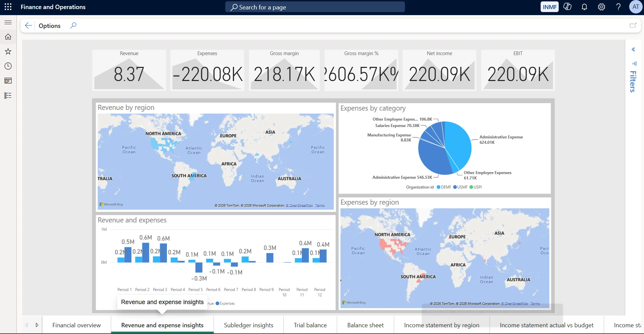Open the Options menu
Image resolution: width=644 pixels, height=334 pixels.
pos(49,26)
